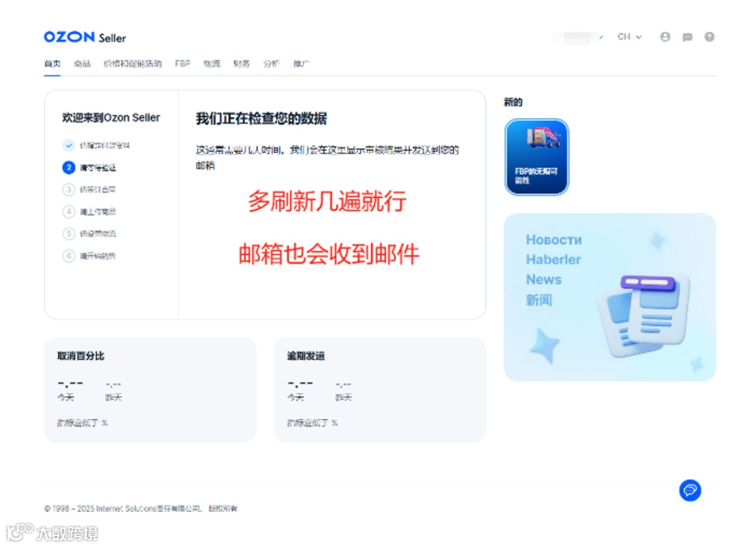Open the 推广 promotion tab
The height and width of the screenshot is (547, 756).
pyautogui.click(x=301, y=64)
